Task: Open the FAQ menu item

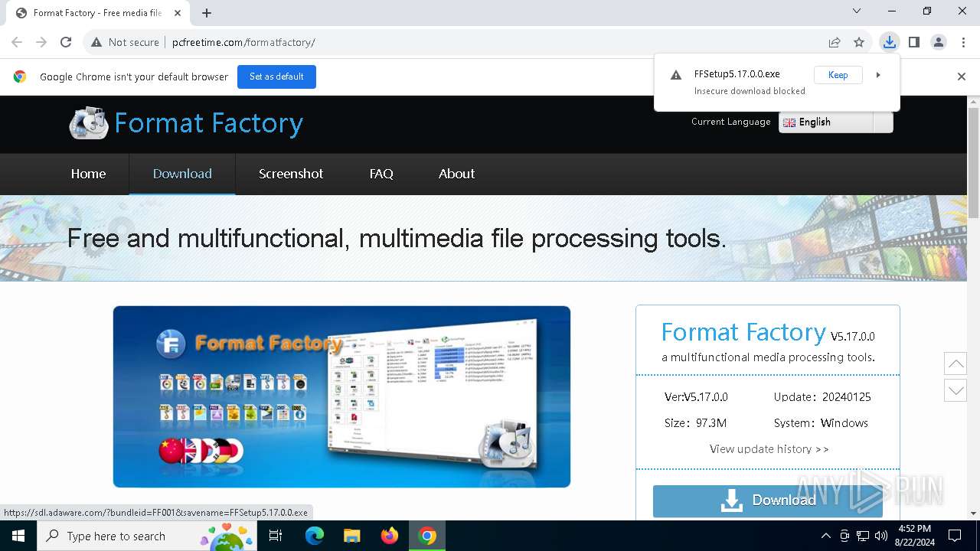Action: (x=381, y=174)
